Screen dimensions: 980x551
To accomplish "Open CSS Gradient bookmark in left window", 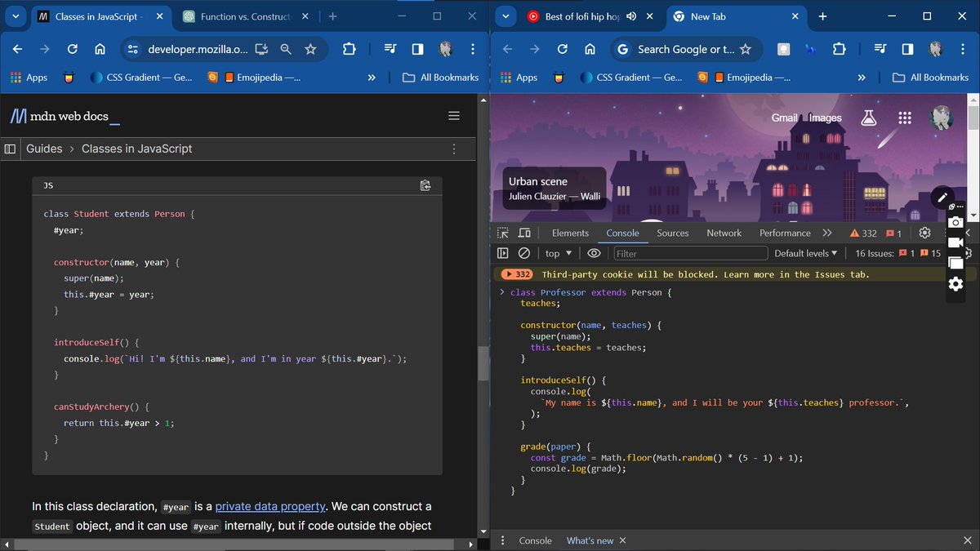I will 140,78.
